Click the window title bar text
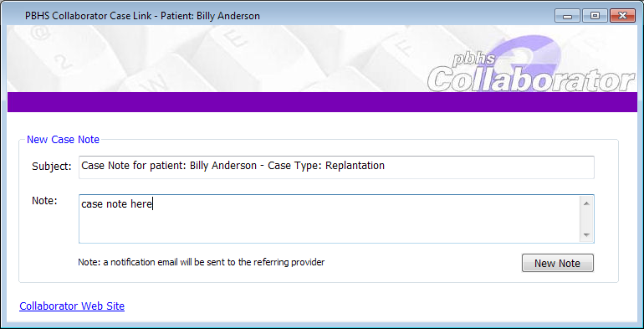Viewport: 644px width, 329px height. 142,16
